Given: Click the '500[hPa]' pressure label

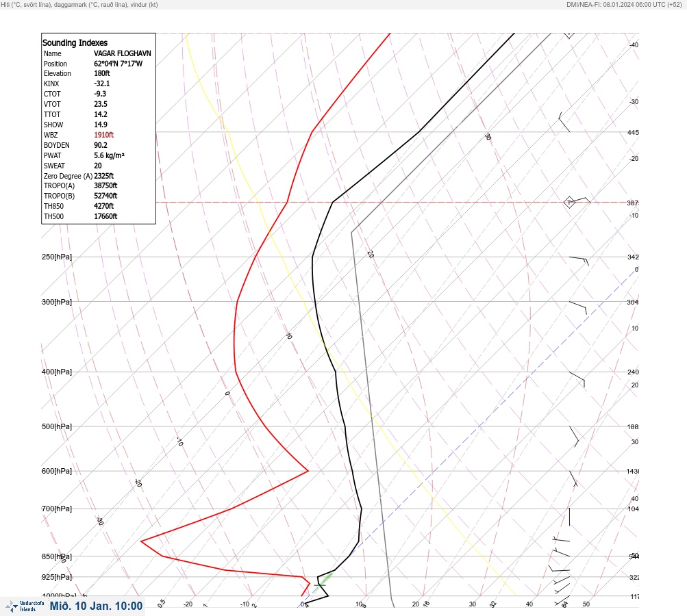Looking at the screenshot, I should (x=57, y=426).
